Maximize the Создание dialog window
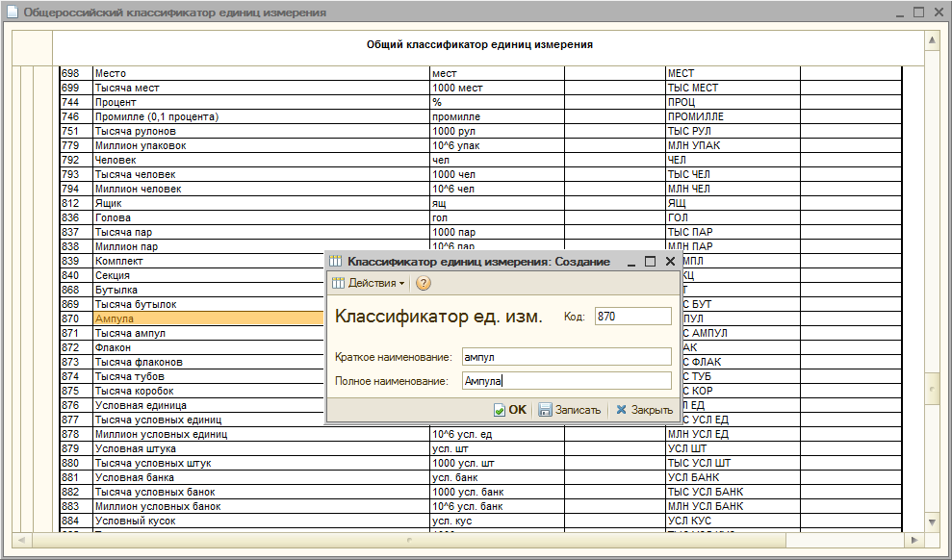952x560 pixels. [x=651, y=262]
